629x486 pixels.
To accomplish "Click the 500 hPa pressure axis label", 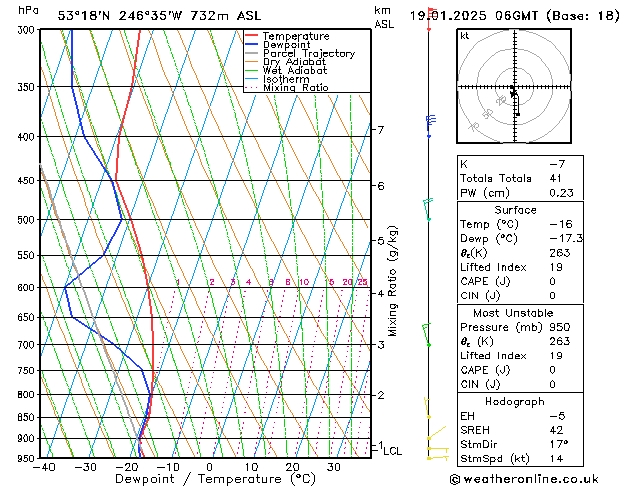I will 28,220.
